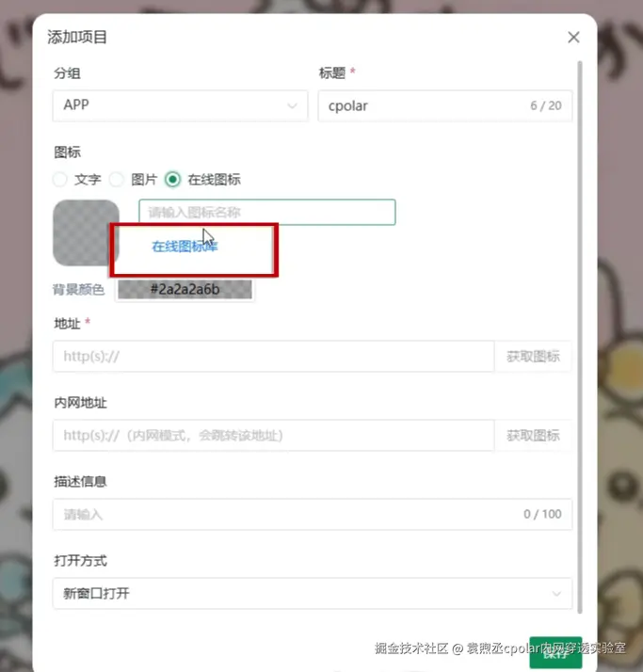Viewport: 643px width, 672px height.
Task: Expand the 分组 dropdown chevron arrow
Action: point(293,105)
